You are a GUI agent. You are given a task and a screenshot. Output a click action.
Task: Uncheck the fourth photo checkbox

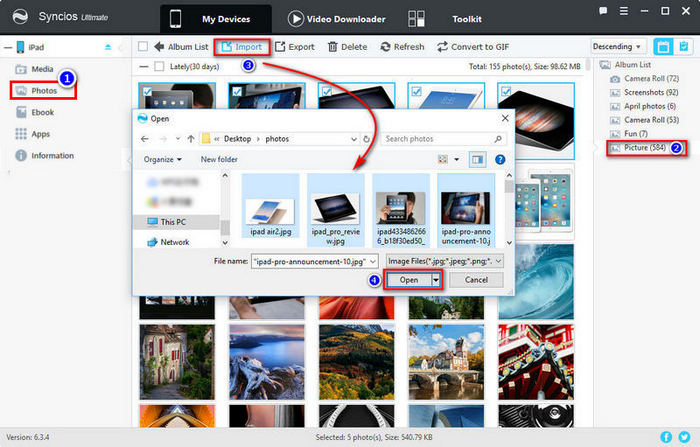click(417, 92)
